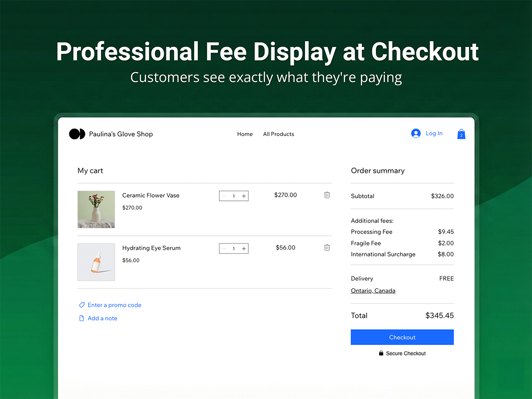Click the Enter a promo code link

tap(114, 305)
